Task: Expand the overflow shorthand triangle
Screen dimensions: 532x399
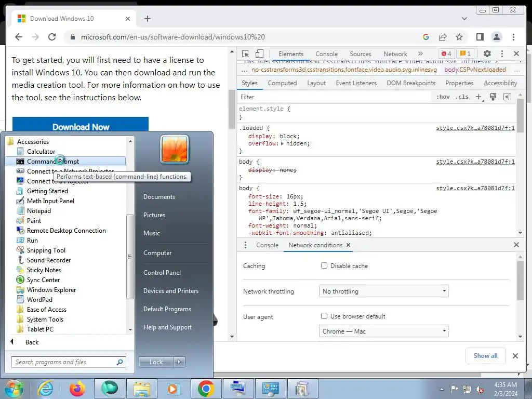Action: pyautogui.click(x=282, y=143)
